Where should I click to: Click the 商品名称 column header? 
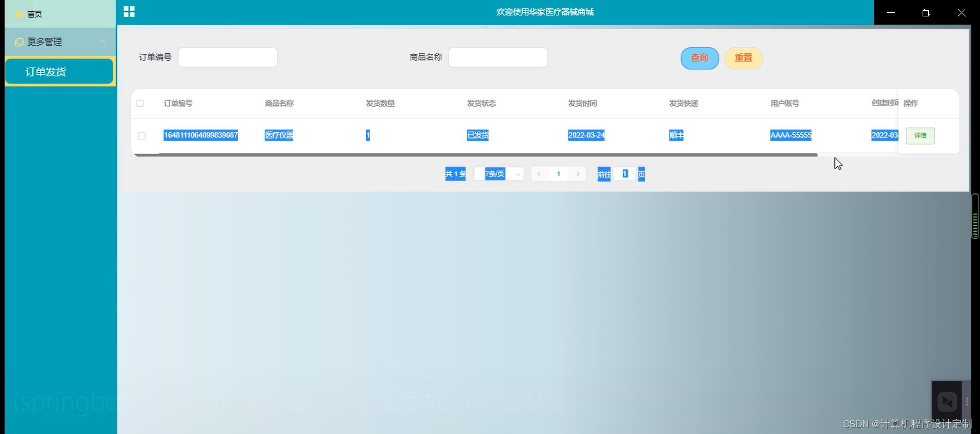[279, 103]
